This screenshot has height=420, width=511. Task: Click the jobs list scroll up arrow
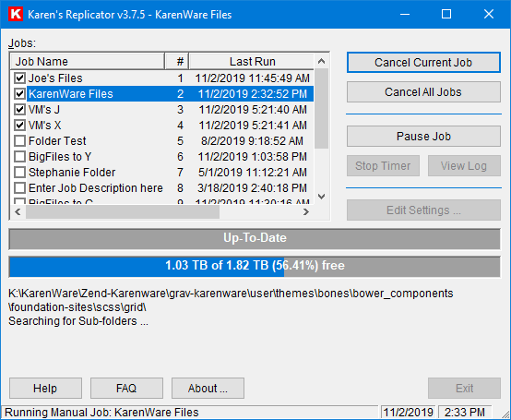pos(321,61)
